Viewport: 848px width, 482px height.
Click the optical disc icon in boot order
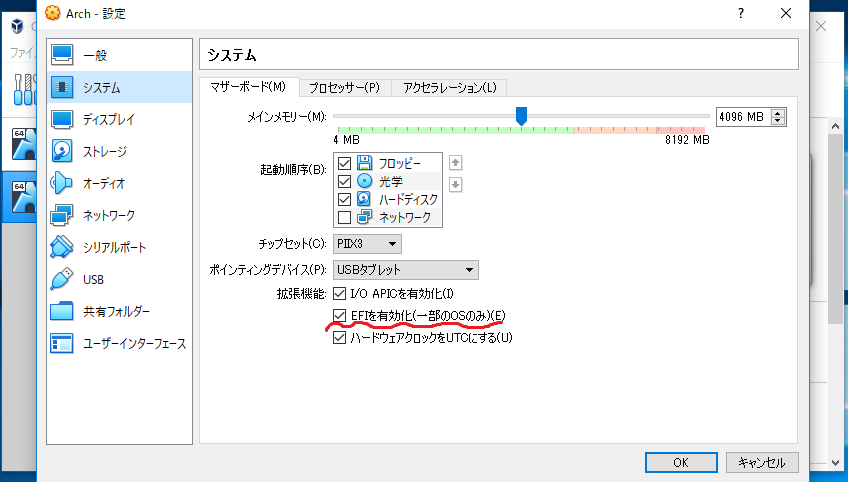(x=365, y=181)
